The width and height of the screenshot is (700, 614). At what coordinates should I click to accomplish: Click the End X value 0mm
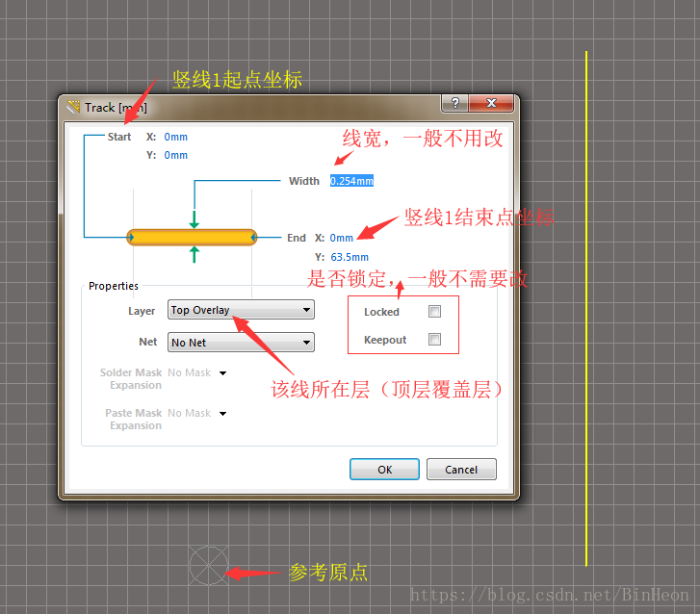coord(341,238)
